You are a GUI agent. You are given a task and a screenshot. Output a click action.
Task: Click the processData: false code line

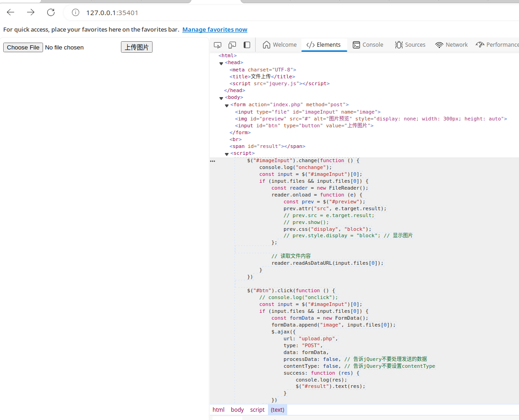(x=355, y=359)
